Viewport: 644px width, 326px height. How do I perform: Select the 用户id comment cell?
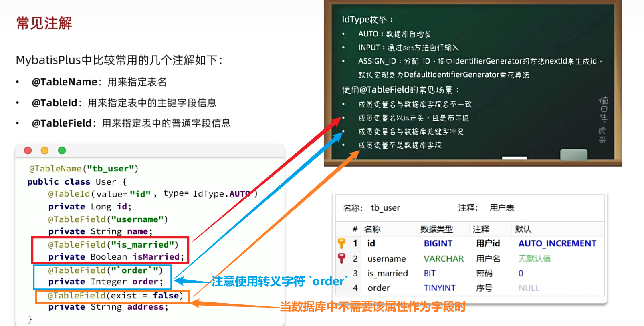[x=488, y=243]
